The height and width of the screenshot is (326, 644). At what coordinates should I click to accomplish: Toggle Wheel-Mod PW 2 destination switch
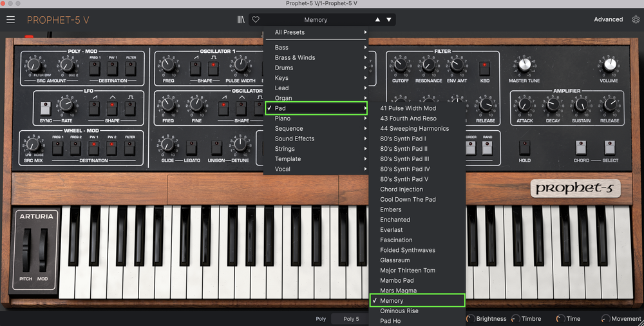point(112,148)
